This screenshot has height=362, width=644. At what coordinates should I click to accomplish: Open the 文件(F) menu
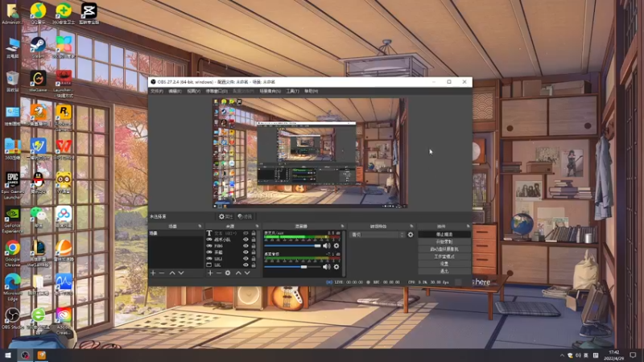(x=157, y=91)
